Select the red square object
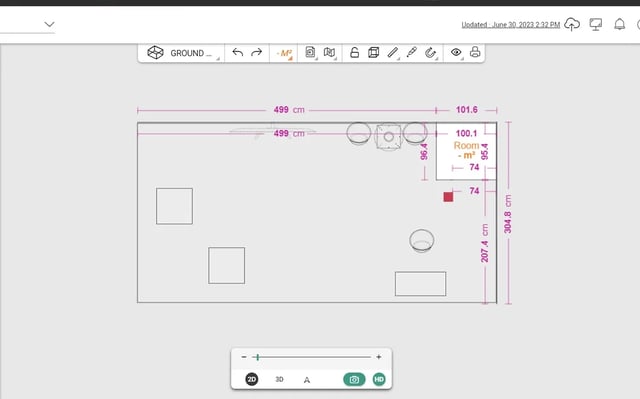Screen dimensions: 640x399 point(448,197)
